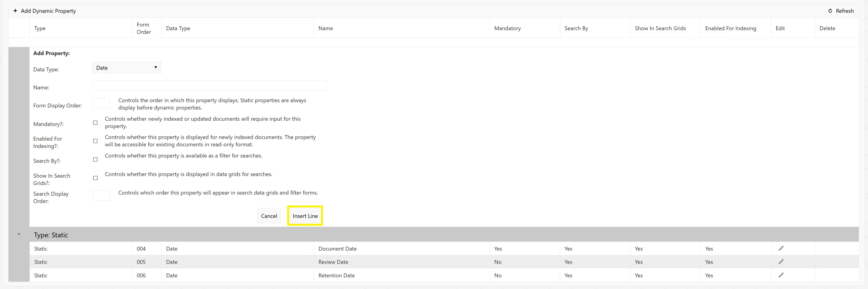The image size is (868, 289).
Task: Click the Refresh button label
Action: (x=845, y=11)
